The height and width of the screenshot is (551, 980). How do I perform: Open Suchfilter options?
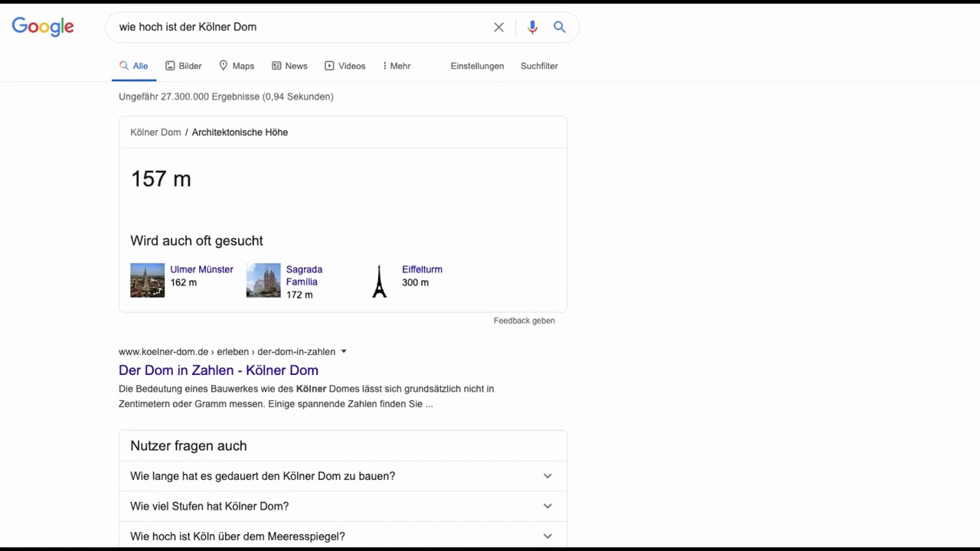[x=539, y=66]
